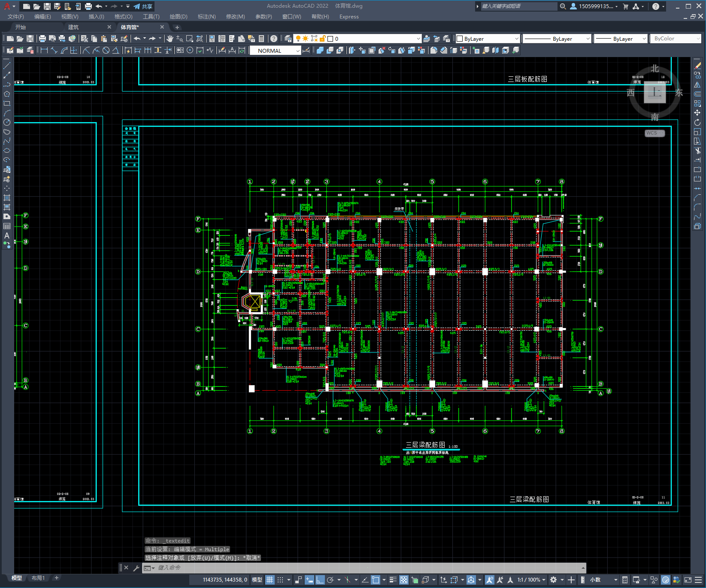Screen dimensions: 706x588
Task: Toggle Ortho mode in the status bar
Action: point(320,580)
